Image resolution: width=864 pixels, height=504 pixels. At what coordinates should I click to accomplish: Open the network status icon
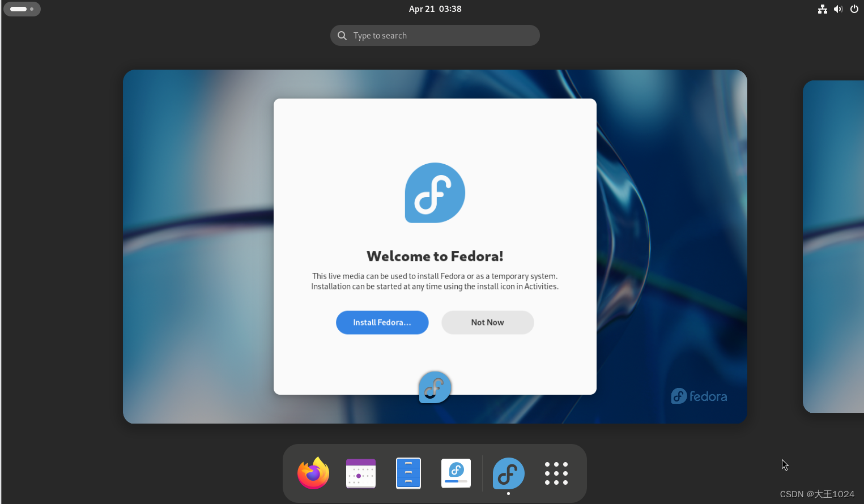coord(823,9)
